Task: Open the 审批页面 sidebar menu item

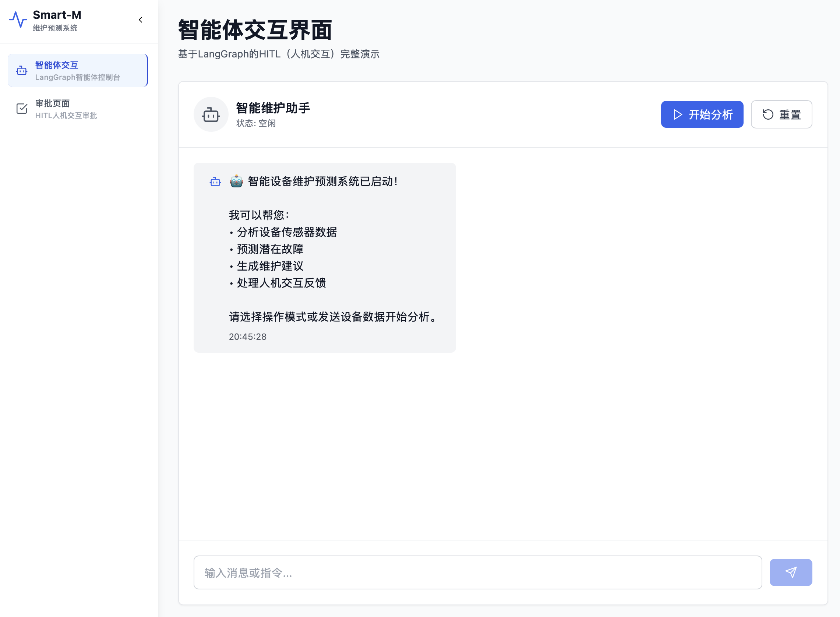Action: point(78,109)
